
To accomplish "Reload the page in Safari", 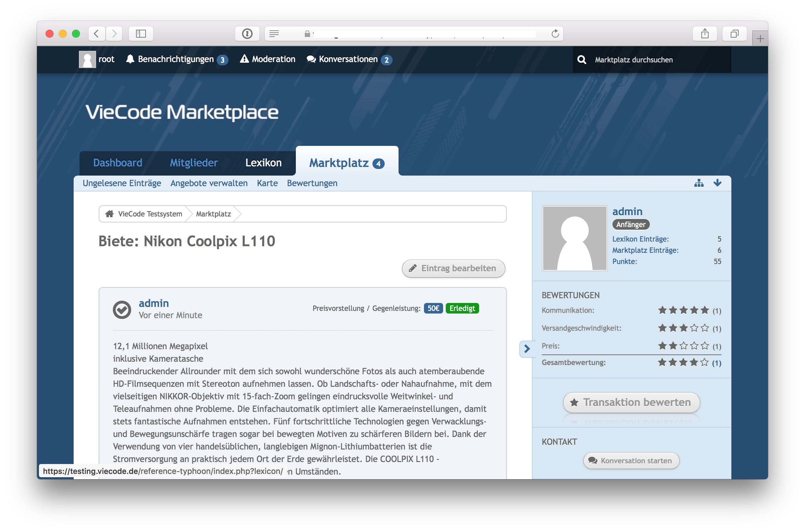I will point(555,34).
